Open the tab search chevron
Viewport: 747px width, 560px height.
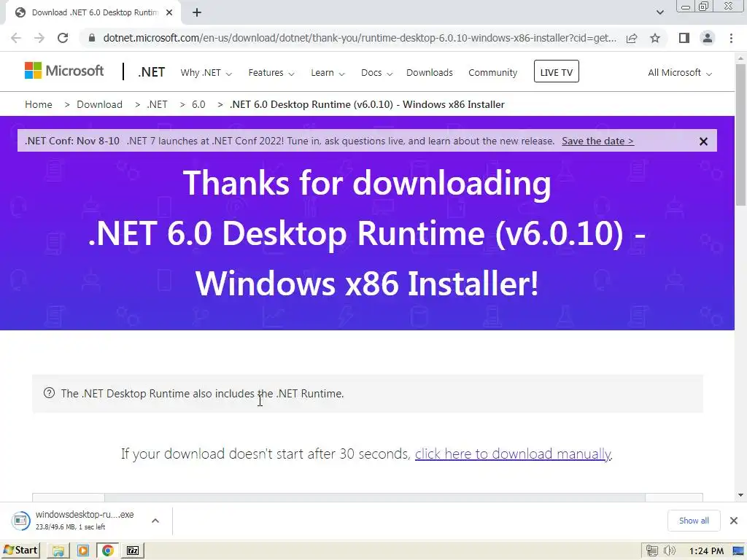tap(659, 12)
